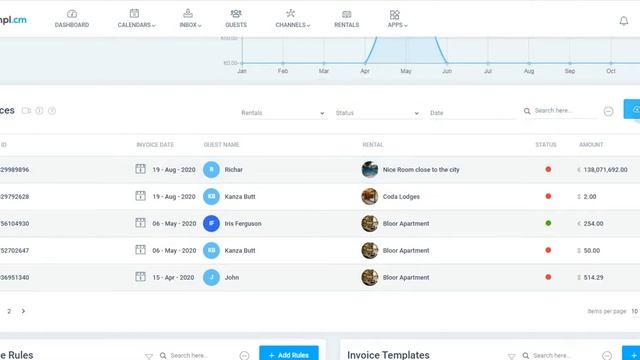Screen dimensions: 640x360
Task: Sort by Amount column header
Action: (591, 144)
